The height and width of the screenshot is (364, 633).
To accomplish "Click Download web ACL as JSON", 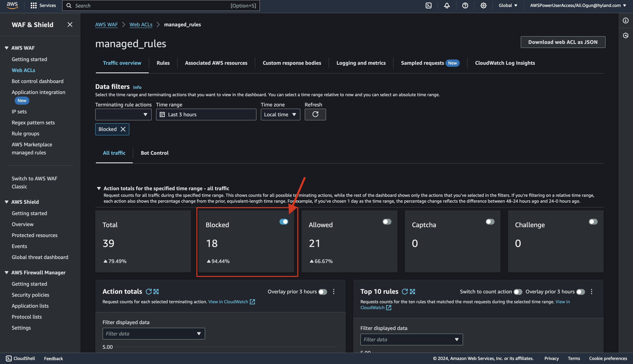I will (563, 42).
